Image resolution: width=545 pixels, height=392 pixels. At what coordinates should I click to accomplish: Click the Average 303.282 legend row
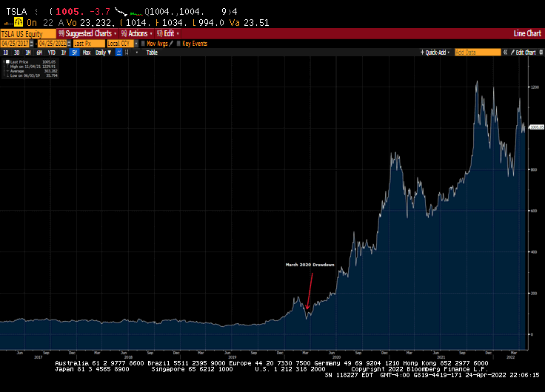click(x=33, y=71)
